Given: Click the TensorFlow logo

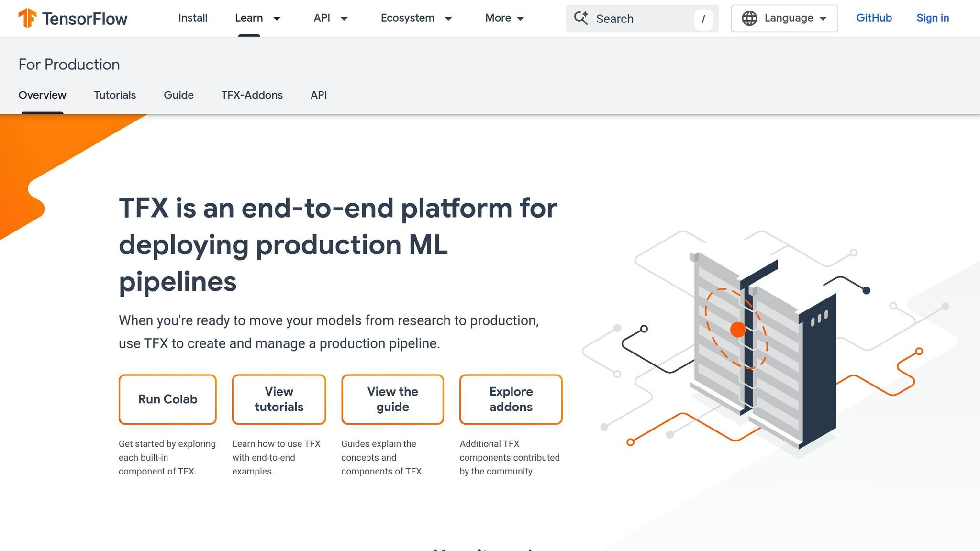Looking at the screenshot, I should (x=72, y=18).
